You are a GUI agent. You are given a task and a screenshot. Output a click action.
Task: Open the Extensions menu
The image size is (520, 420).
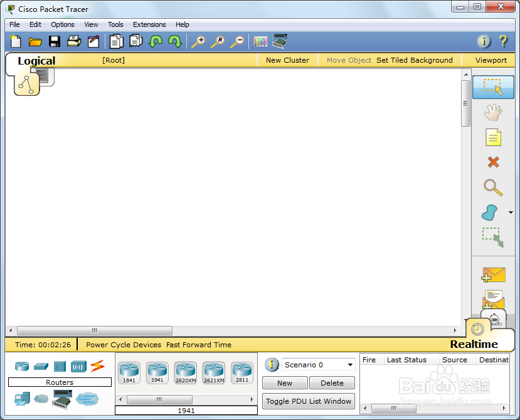click(149, 24)
